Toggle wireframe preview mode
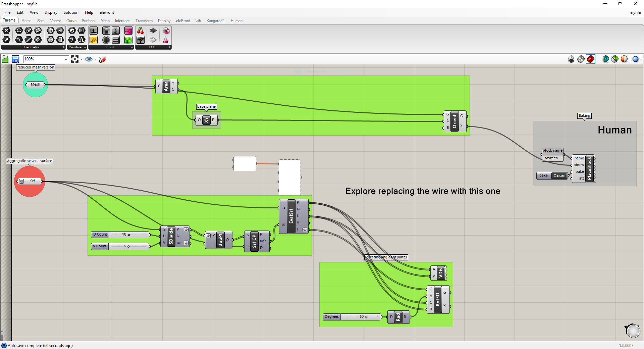The width and height of the screenshot is (644, 349). point(581,59)
